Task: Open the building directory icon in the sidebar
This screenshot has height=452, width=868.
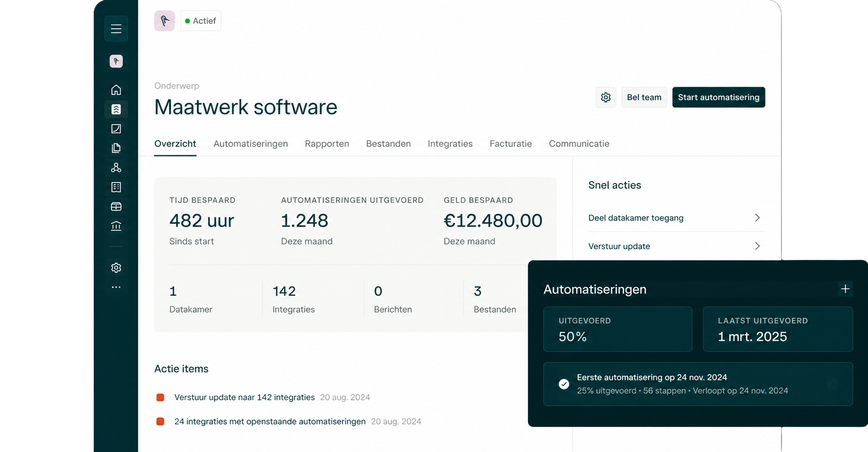Action: 116,187
